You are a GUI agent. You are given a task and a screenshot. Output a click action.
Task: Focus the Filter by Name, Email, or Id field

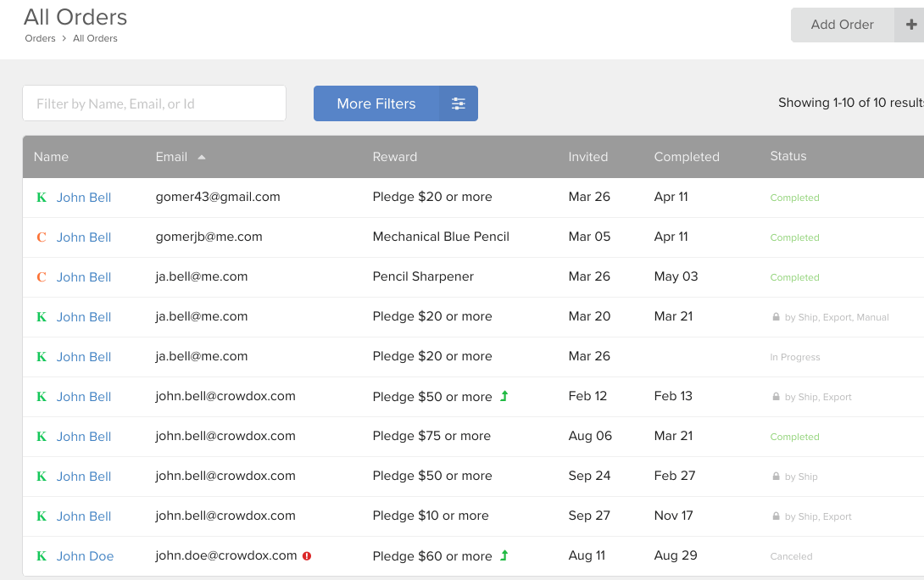pyautogui.click(x=154, y=103)
